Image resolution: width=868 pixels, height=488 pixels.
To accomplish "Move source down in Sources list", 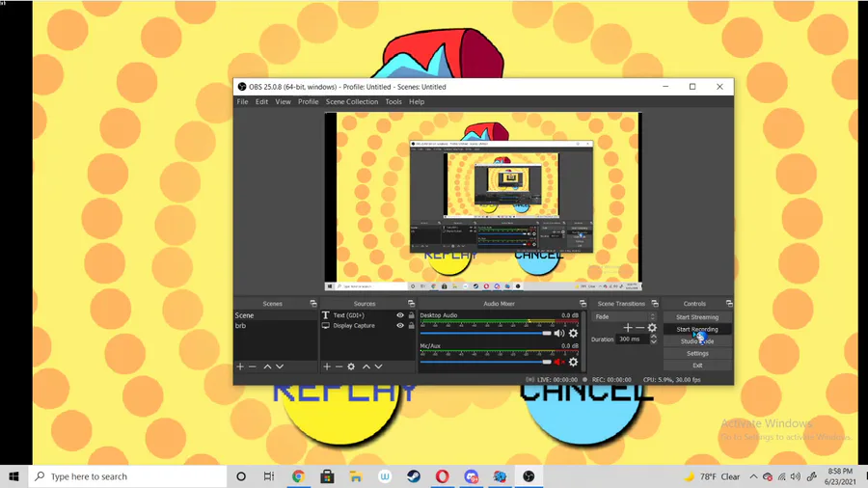I will (378, 366).
